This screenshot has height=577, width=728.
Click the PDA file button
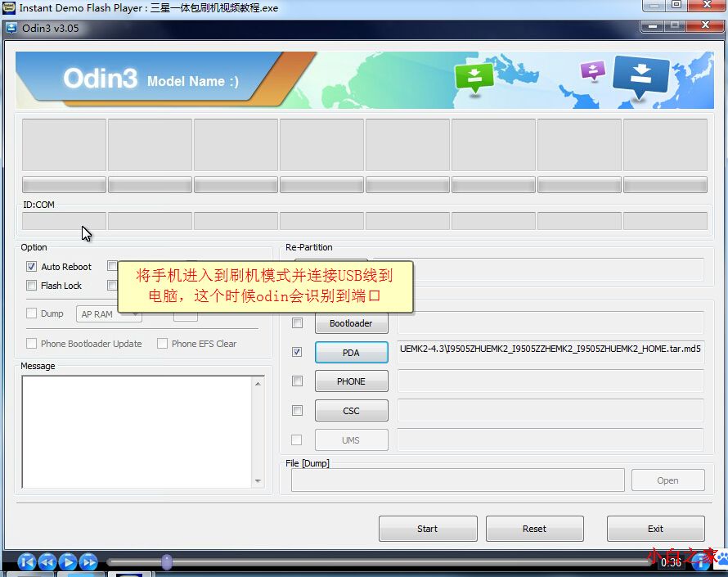coord(352,353)
